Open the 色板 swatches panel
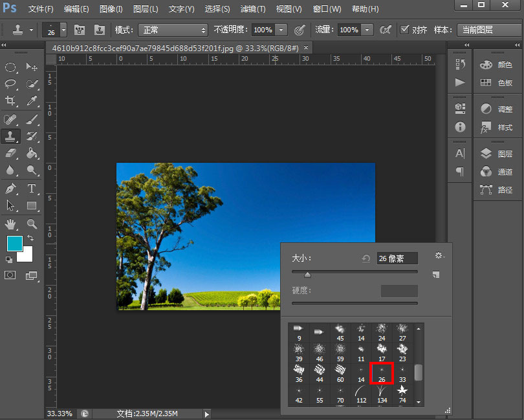Viewport: 524px width, 420px height. tap(496, 83)
